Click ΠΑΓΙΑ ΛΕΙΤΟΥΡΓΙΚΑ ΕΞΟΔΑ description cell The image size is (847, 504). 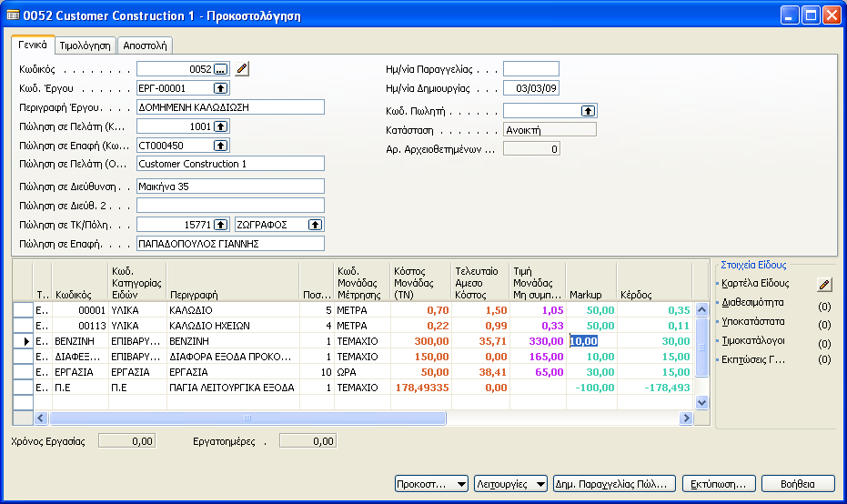233,388
